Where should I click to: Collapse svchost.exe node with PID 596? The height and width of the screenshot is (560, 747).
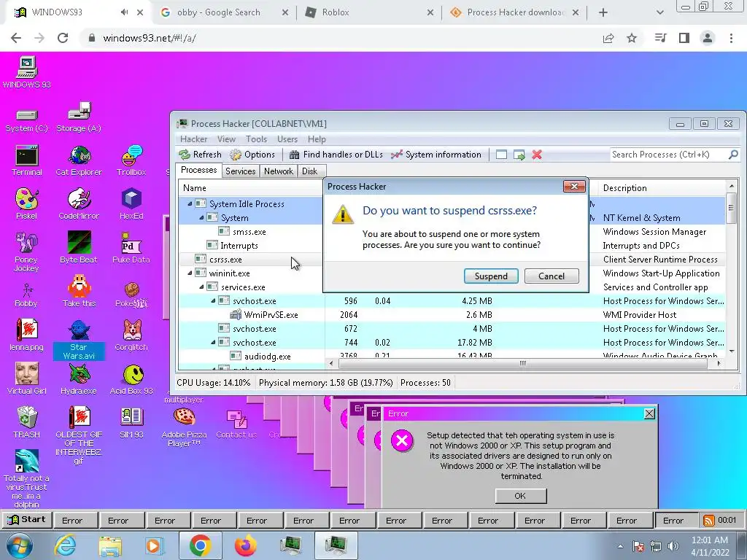tap(214, 301)
